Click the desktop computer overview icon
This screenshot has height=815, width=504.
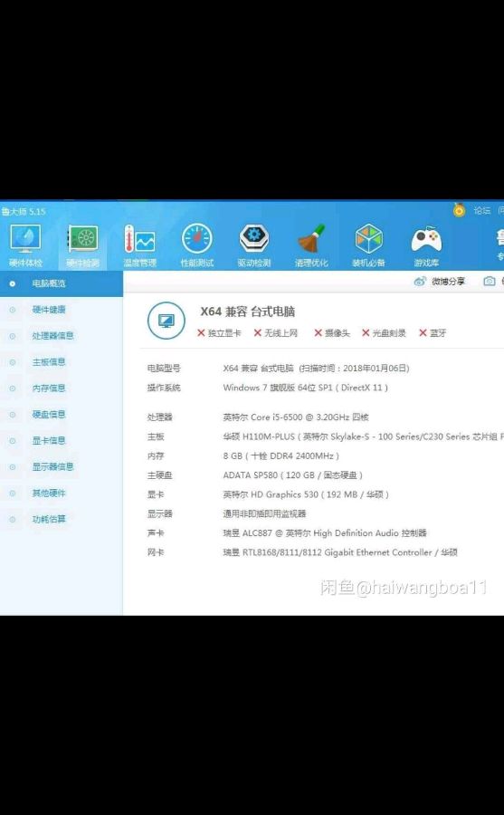pos(166,321)
